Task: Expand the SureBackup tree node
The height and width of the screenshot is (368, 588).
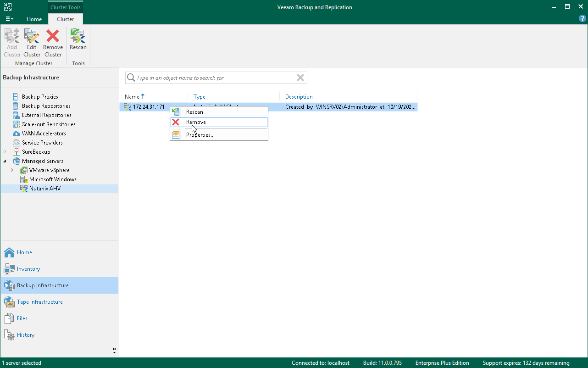Action: coord(5,152)
